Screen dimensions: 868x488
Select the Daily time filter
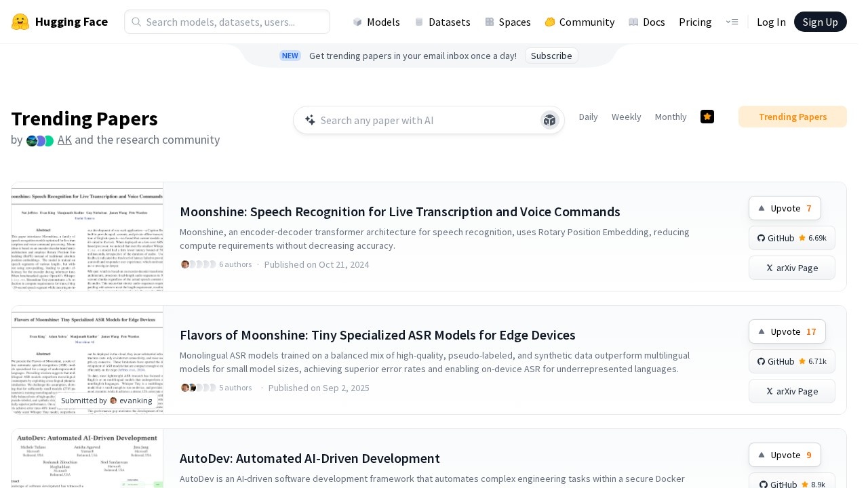click(x=588, y=117)
